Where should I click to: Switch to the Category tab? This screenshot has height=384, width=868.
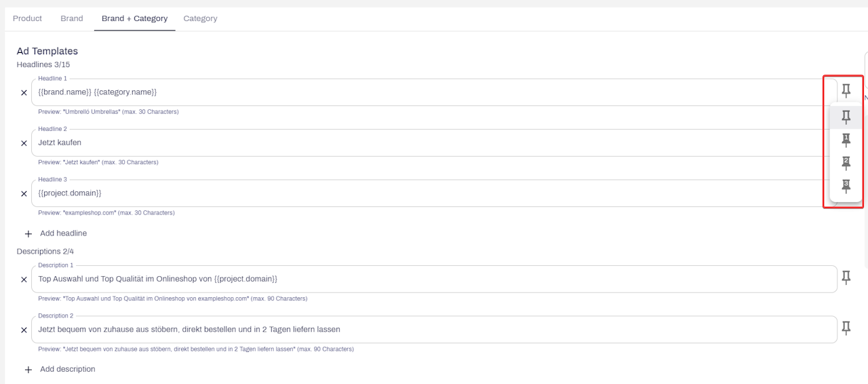[200, 18]
